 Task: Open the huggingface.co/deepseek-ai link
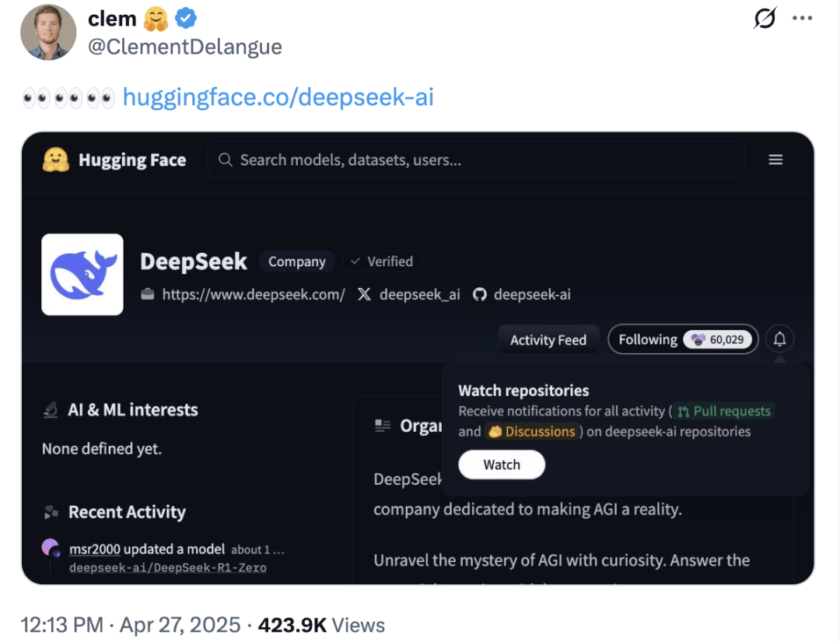pos(278,97)
